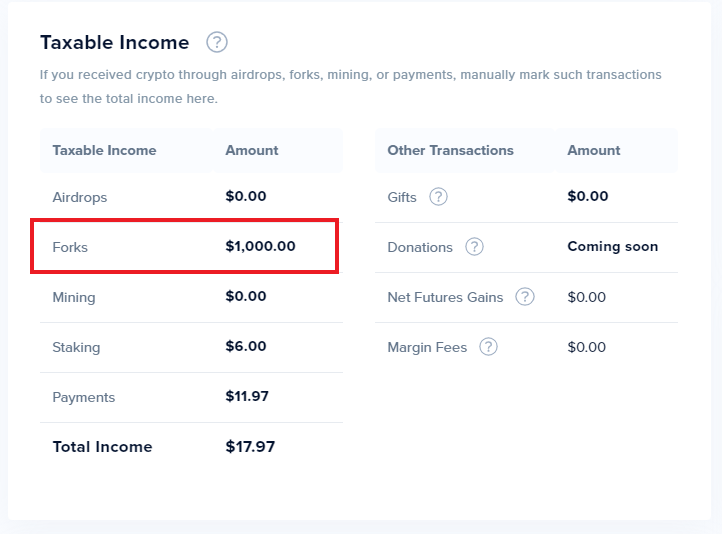Click the Forks $1,000.00 amount

click(x=260, y=246)
